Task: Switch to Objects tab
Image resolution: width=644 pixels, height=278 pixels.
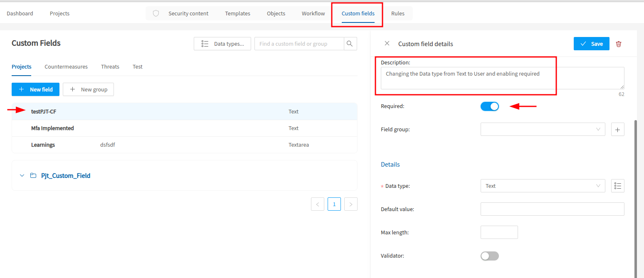Action: tap(276, 13)
